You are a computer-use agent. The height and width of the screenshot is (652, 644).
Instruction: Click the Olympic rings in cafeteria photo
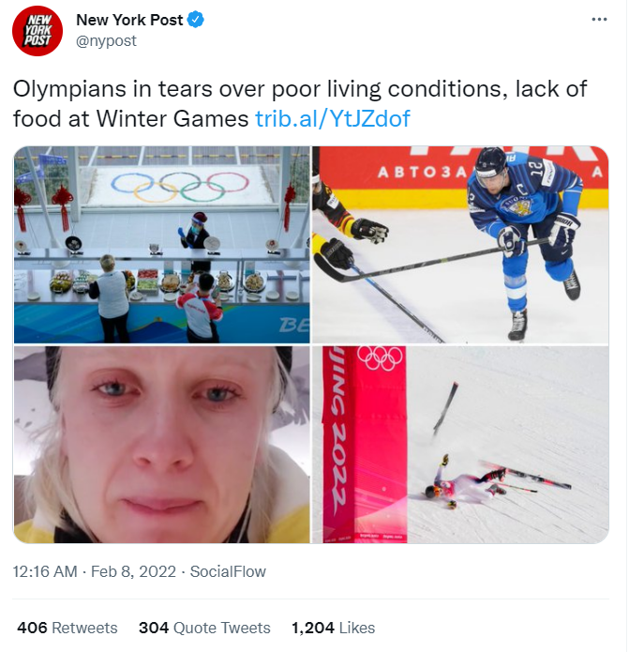click(x=179, y=184)
